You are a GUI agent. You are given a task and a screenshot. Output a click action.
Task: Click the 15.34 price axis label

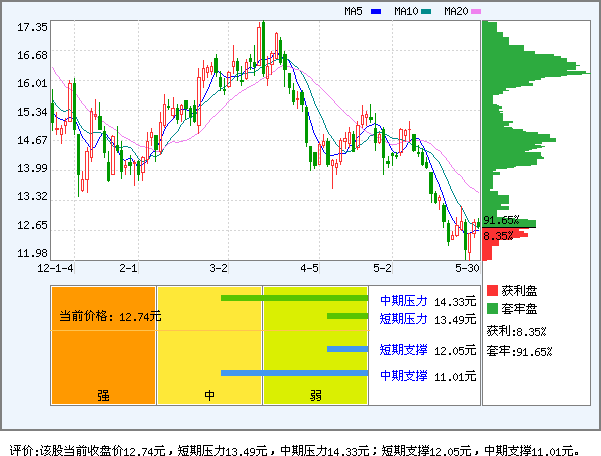(32, 112)
